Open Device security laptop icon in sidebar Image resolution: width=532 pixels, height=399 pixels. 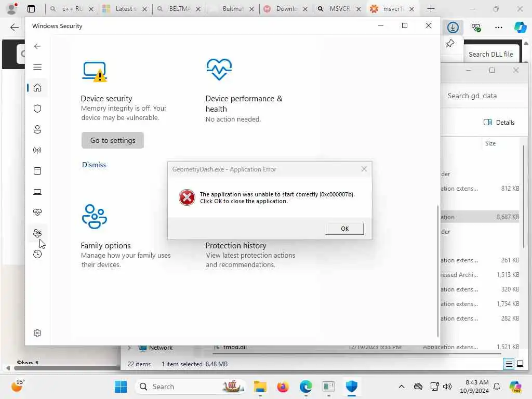pos(37,192)
